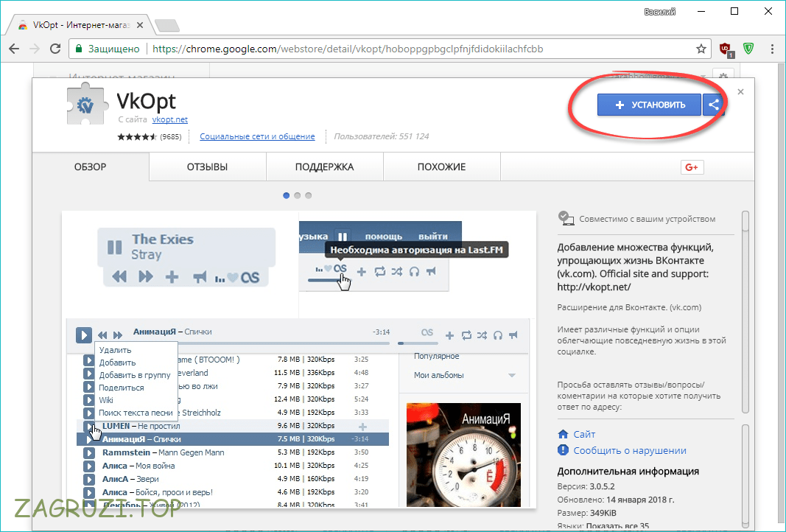Select the VkOpt browser tab
The image size is (786, 532).
click(x=80, y=25)
